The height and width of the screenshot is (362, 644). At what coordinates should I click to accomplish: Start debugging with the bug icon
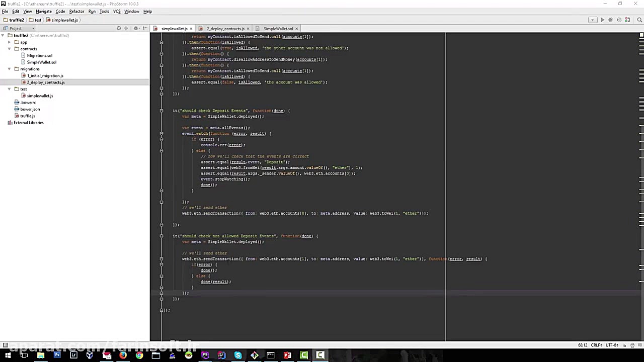pos(610,20)
